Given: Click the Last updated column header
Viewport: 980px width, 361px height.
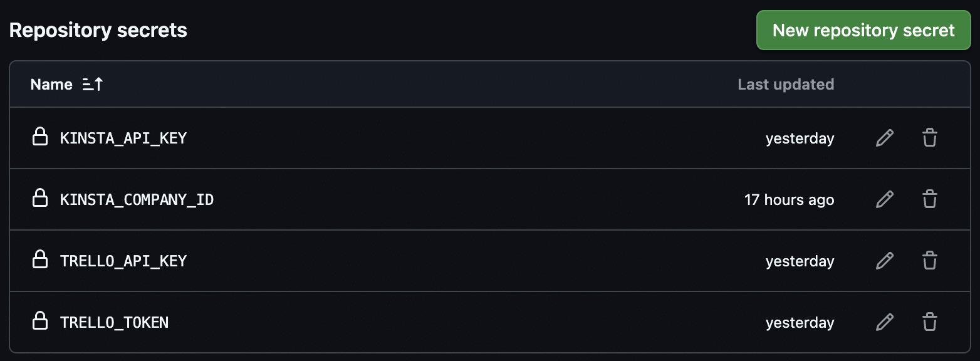Looking at the screenshot, I should click(x=785, y=85).
